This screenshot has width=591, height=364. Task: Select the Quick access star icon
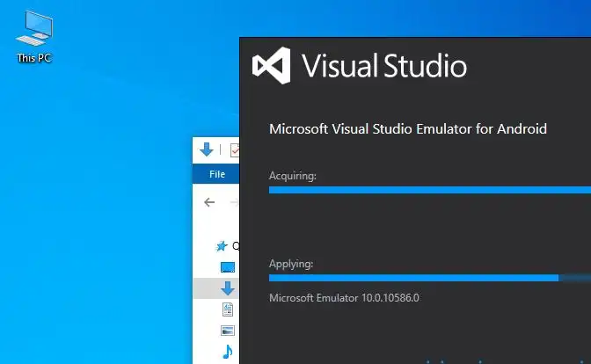[x=222, y=246]
